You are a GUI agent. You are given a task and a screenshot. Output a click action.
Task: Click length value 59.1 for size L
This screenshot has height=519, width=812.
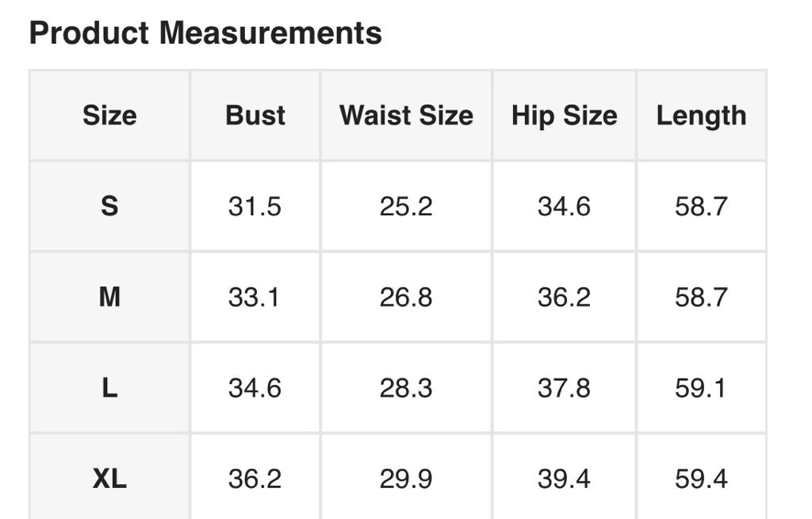tap(701, 388)
